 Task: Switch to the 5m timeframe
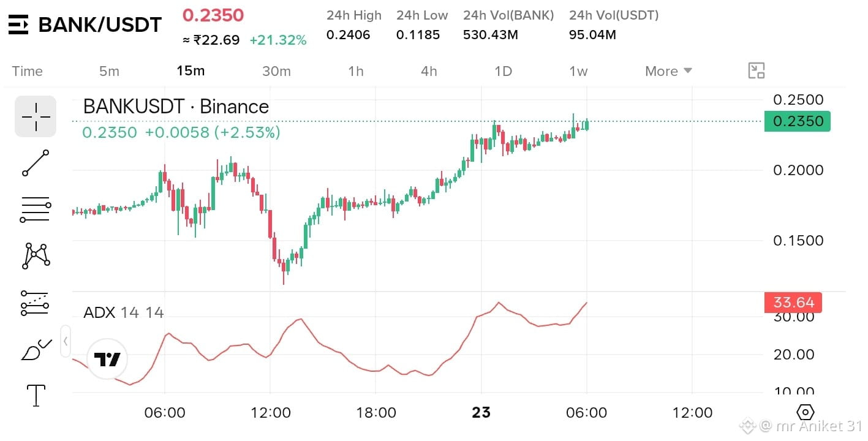tap(109, 71)
